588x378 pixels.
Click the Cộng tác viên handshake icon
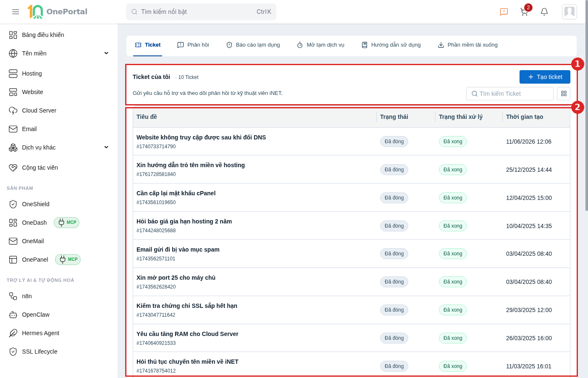point(13,168)
